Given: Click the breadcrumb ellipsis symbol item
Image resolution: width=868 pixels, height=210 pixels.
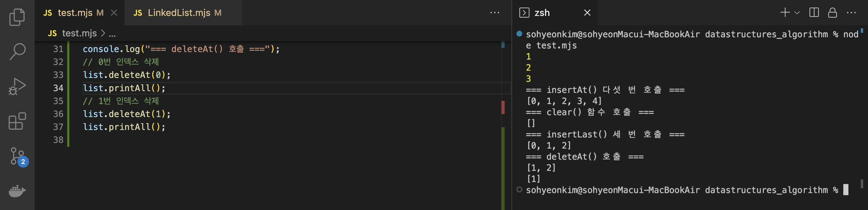Looking at the screenshot, I should 112,33.
